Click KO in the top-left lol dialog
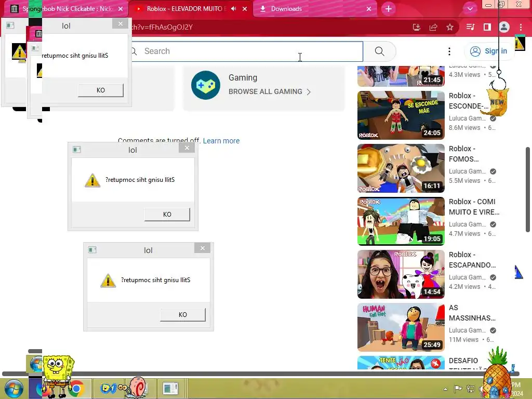Viewport: 532px width, 399px height. click(101, 90)
